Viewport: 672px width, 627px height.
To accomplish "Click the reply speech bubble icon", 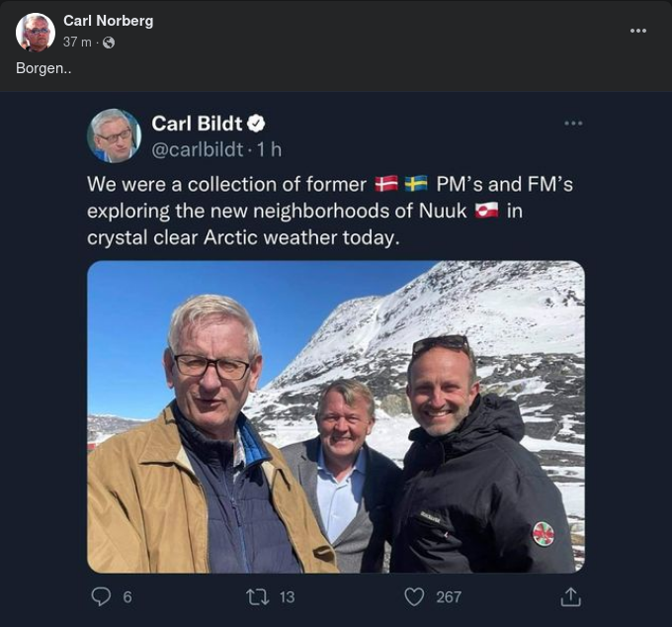I will pyautogui.click(x=101, y=596).
